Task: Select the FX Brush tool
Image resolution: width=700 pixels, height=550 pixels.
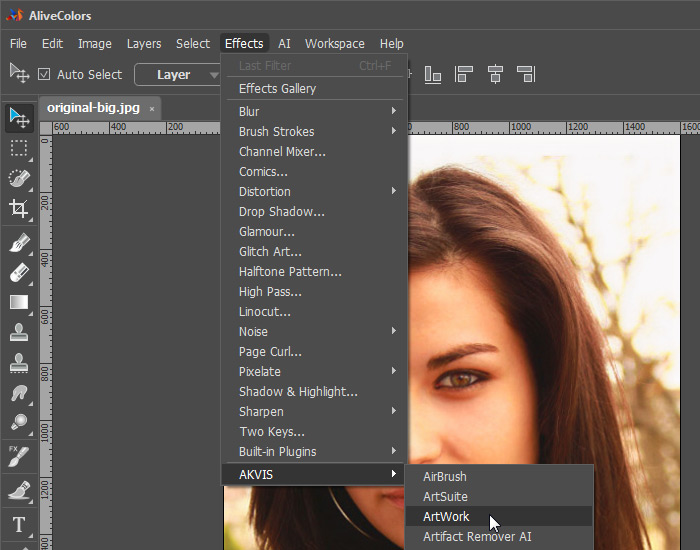Action: click(19, 457)
